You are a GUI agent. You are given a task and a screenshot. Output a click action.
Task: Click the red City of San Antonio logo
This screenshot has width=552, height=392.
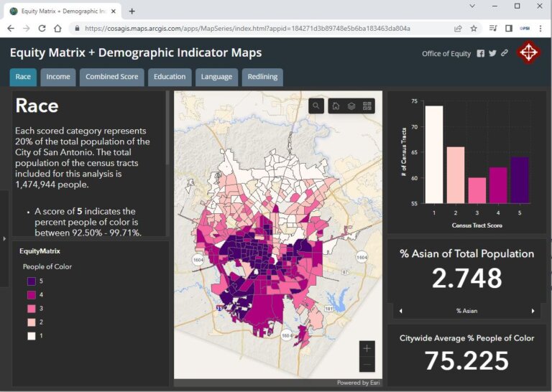click(x=529, y=53)
